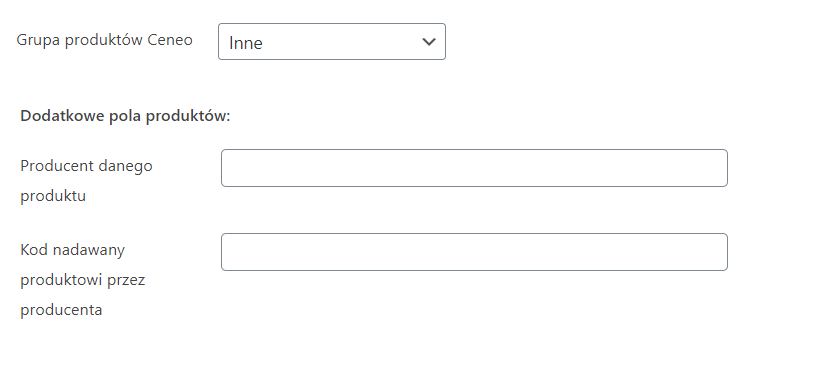Click the chevron arrow beside Inne
Image resolution: width=839 pixels, height=380 pixels.
coord(429,42)
